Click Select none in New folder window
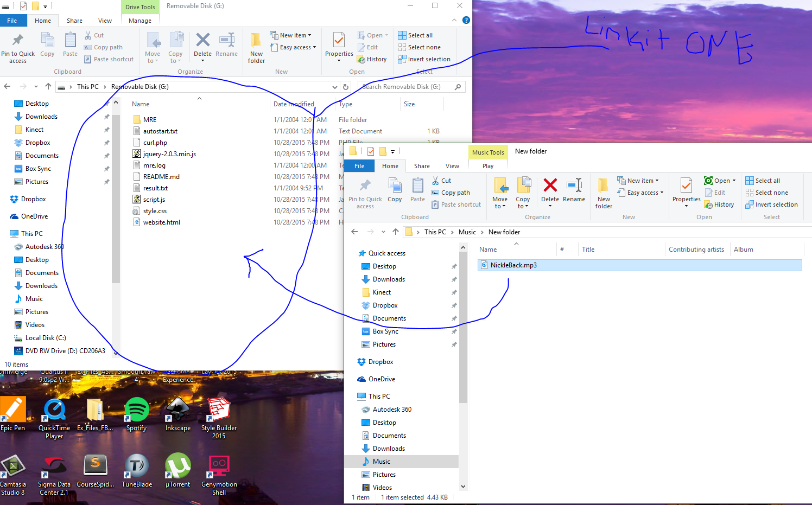The height and width of the screenshot is (505, 812). pyautogui.click(x=766, y=193)
